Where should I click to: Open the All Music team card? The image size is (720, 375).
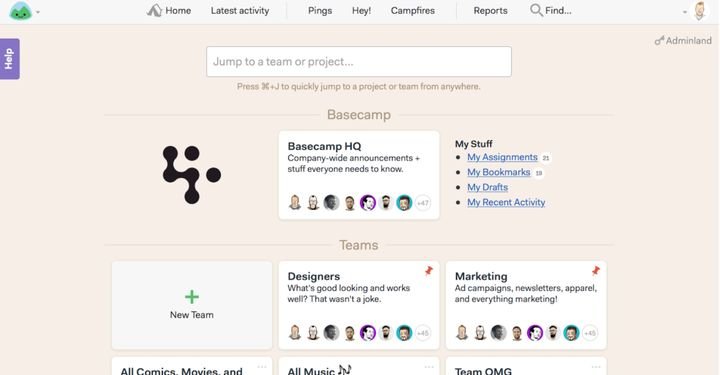click(359, 366)
